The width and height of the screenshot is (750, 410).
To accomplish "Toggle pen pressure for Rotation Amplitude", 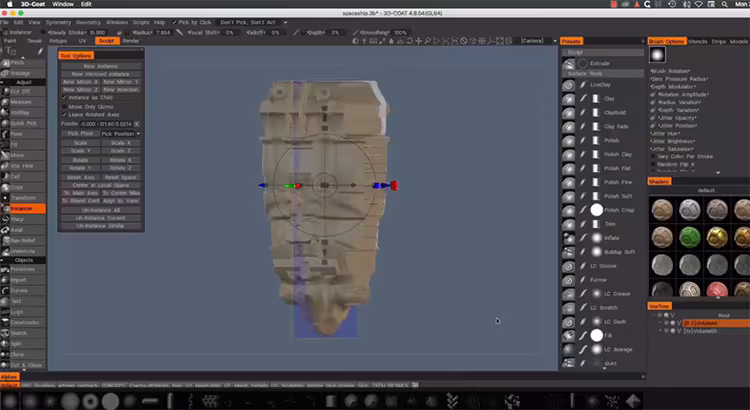I will point(653,95).
